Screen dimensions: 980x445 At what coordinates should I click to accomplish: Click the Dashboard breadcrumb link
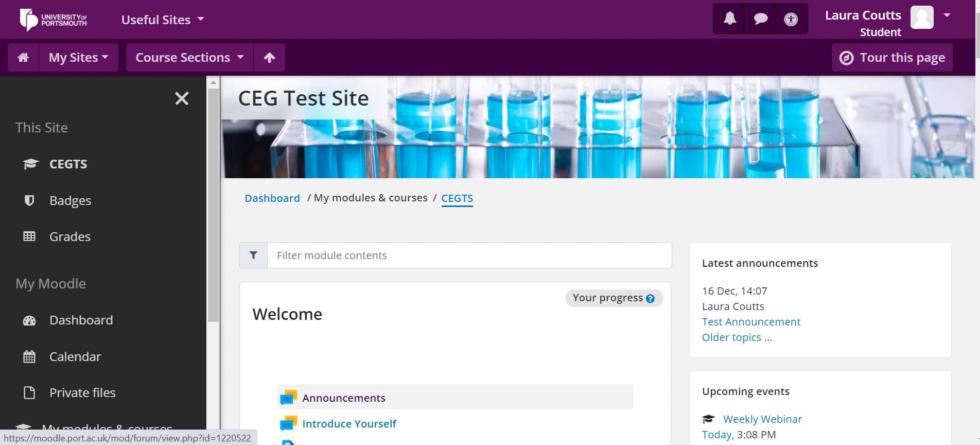click(x=272, y=198)
